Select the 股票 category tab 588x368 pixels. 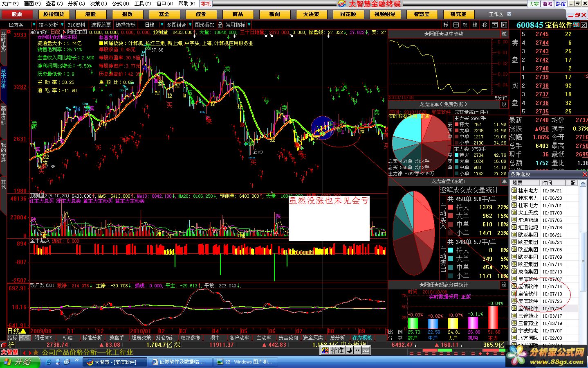17,14
